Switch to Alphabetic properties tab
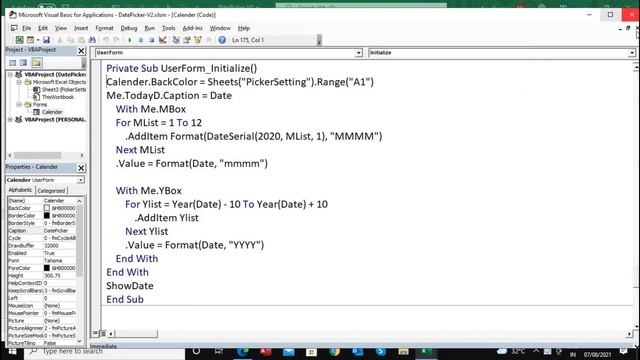The width and height of the screenshot is (640, 360). [x=20, y=190]
